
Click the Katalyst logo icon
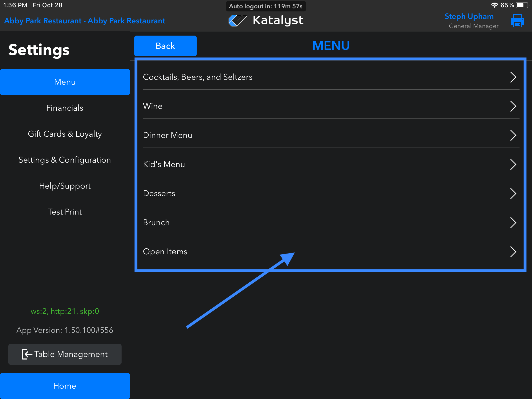pyautogui.click(x=237, y=21)
